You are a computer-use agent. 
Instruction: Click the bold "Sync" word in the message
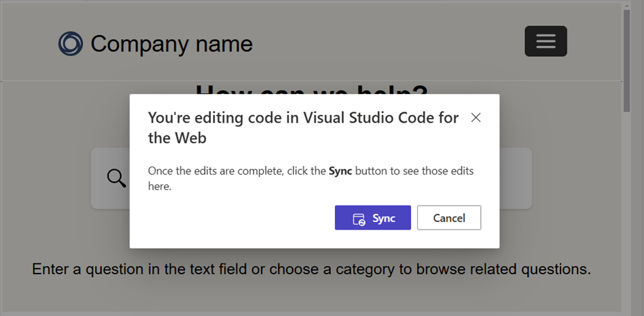[x=340, y=171]
